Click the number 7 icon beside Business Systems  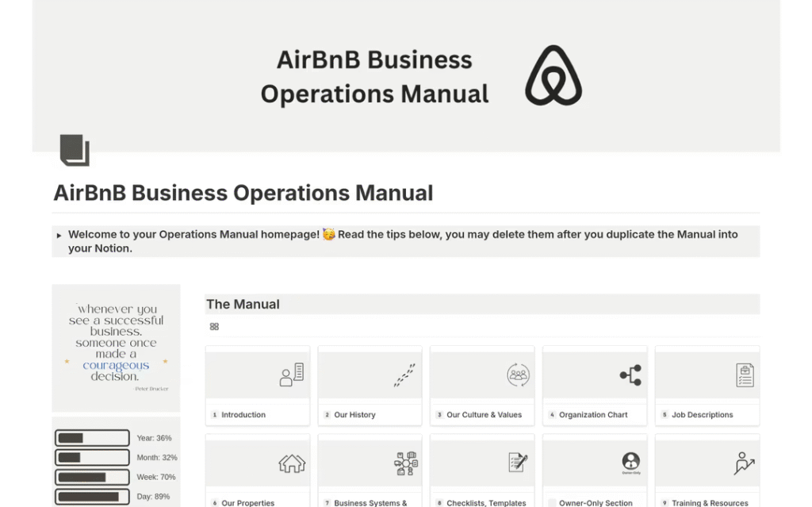327,503
